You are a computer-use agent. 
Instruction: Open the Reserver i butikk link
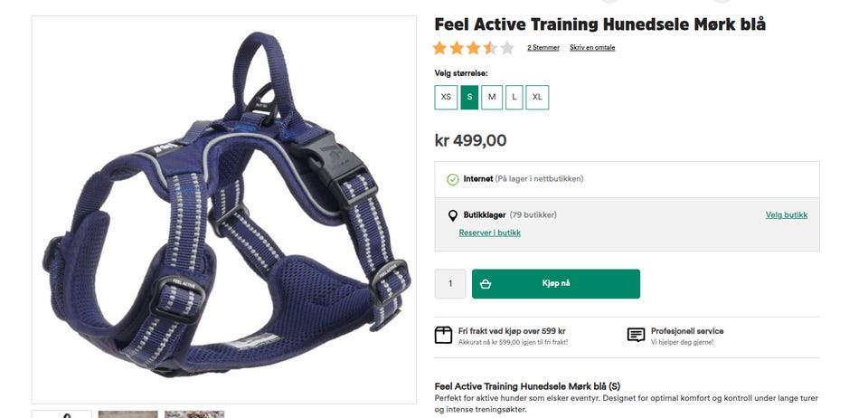click(x=489, y=233)
